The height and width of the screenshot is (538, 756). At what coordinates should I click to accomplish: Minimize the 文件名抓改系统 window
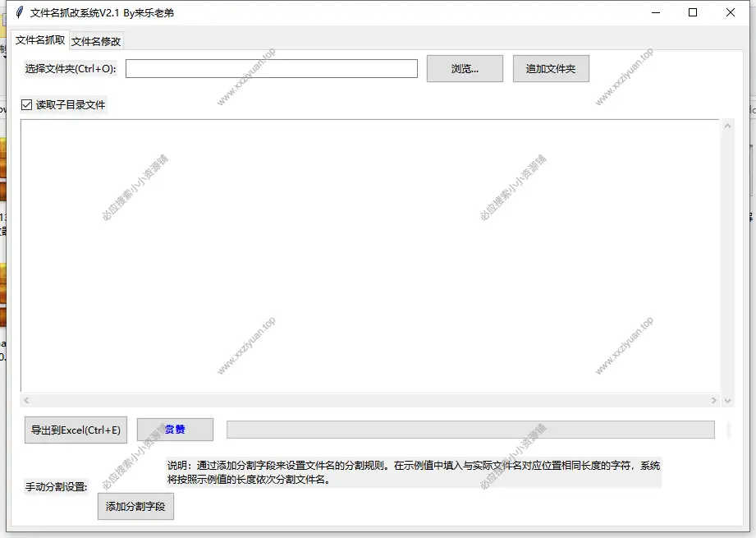pos(655,12)
